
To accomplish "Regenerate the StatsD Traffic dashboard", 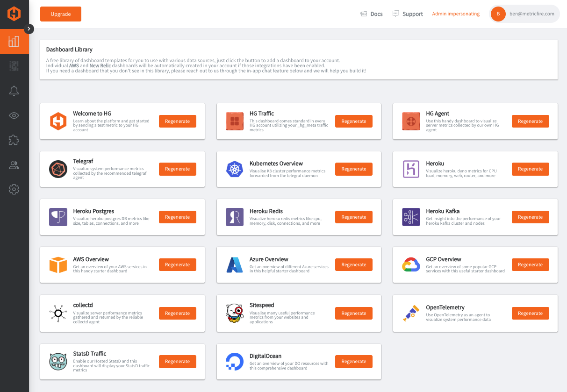I will (178, 361).
